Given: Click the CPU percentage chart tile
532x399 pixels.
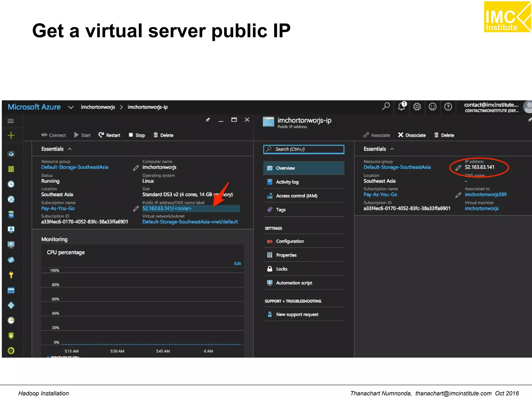Looking at the screenshot, I should [142, 301].
